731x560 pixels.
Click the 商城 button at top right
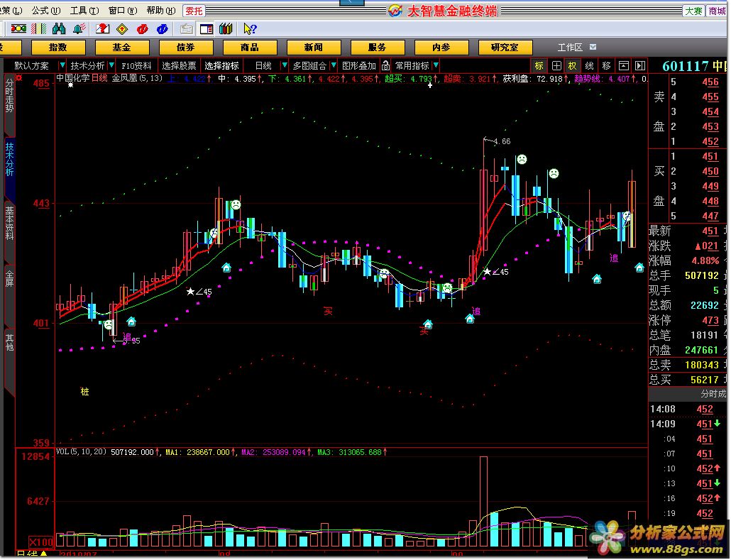pyautogui.click(x=717, y=11)
